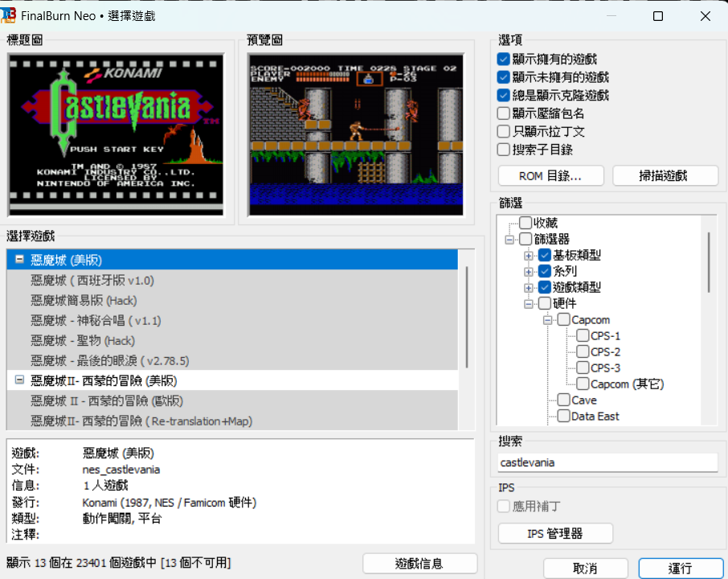The width and height of the screenshot is (728, 579).
Task: Expand the 遊戲類型 tree node
Action: (529, 288)
